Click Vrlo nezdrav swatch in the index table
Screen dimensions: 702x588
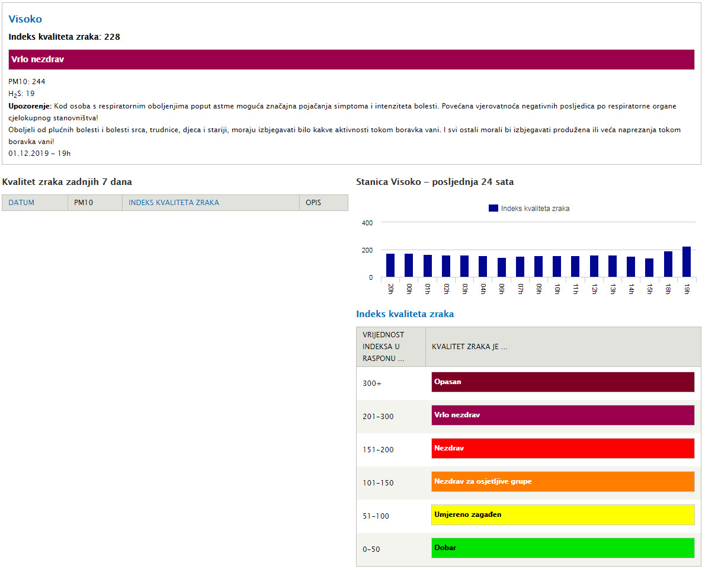pos(562,416)
